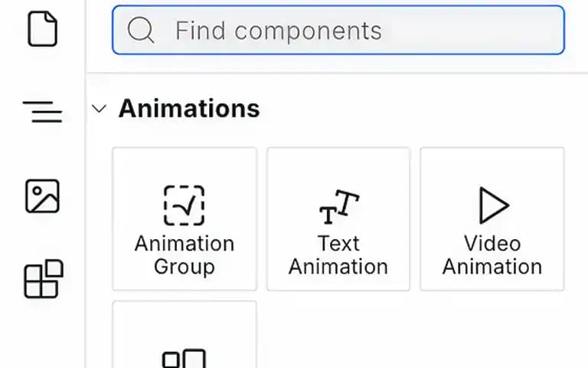Click the "Video Animation" label text
The width and height of the screenshot is (588, 368).
pos(492,255)
